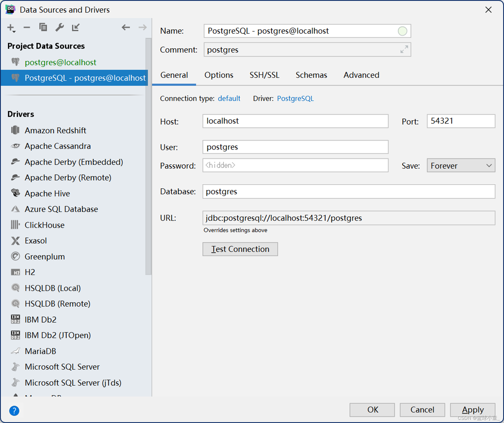
Task: Open the help question mark icon
Action: [x=14, y=411]
